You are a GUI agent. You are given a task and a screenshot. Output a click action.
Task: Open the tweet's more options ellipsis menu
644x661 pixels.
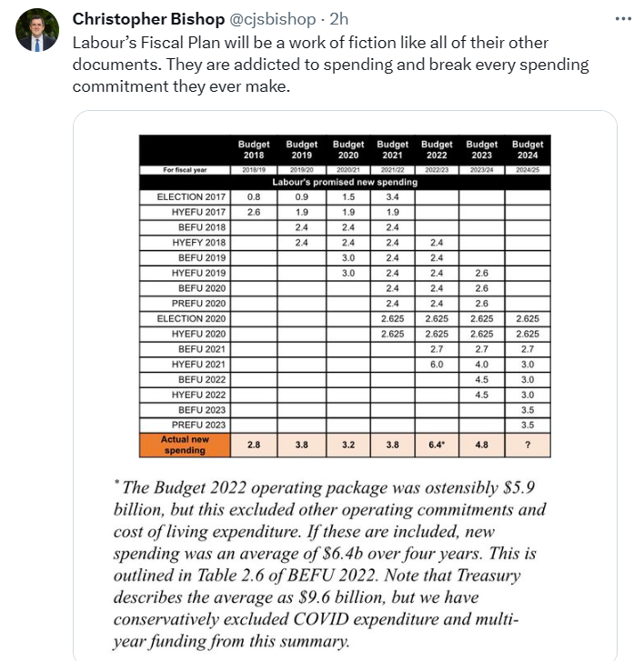[x=621, y=18]
